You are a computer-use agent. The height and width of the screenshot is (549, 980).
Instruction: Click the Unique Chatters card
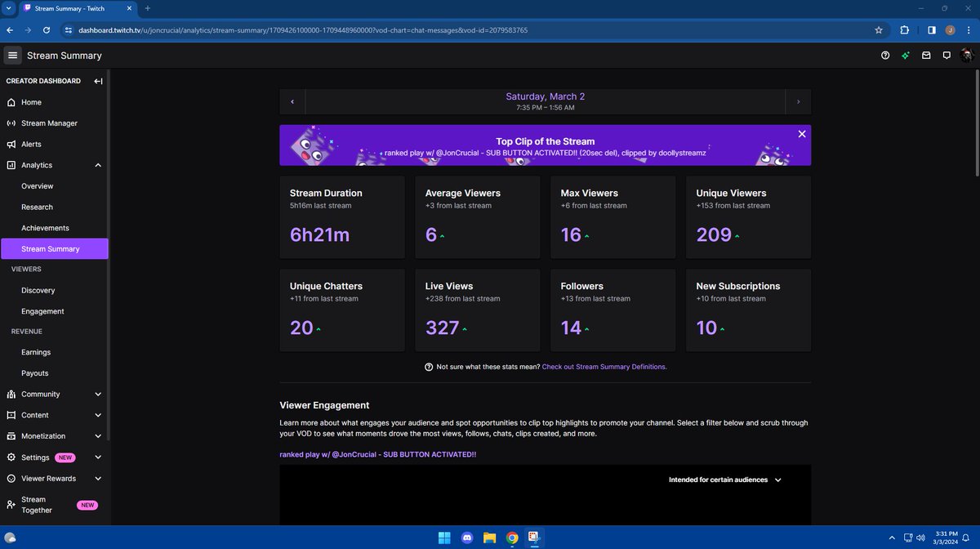pos(342,310)
